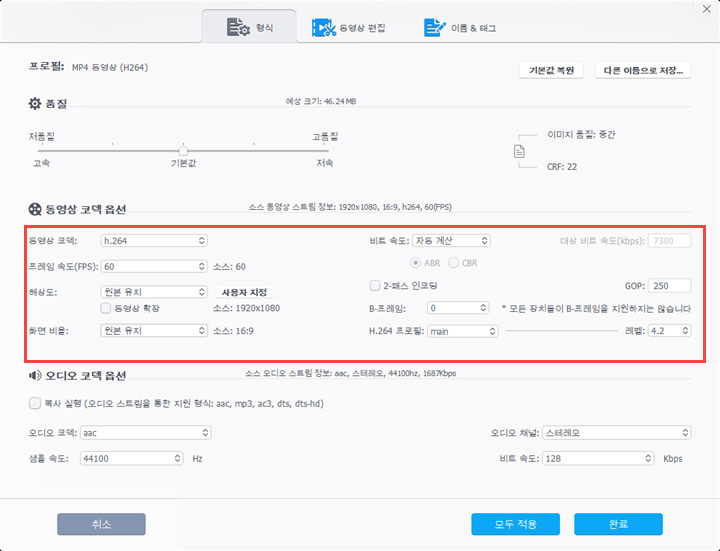Image resolution: width=720 pixels, height=551 pixels.
Task: Click the name & tag pencil icon
Action: click(x=434, y=28)
